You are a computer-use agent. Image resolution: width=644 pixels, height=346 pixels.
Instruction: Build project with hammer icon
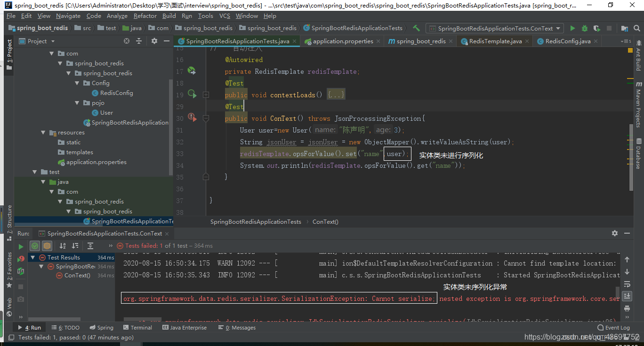[416, 28]
